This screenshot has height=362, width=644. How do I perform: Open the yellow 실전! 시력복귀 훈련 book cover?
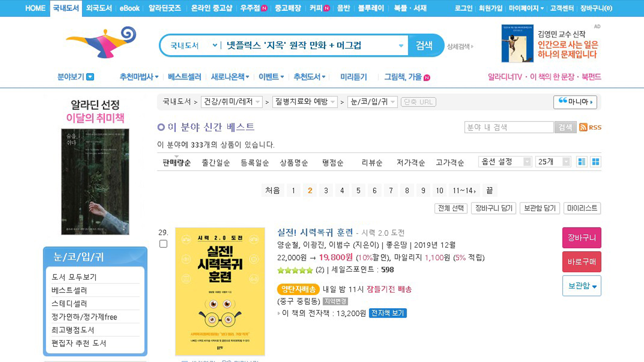pyautogui.click(x=220, y=291)
